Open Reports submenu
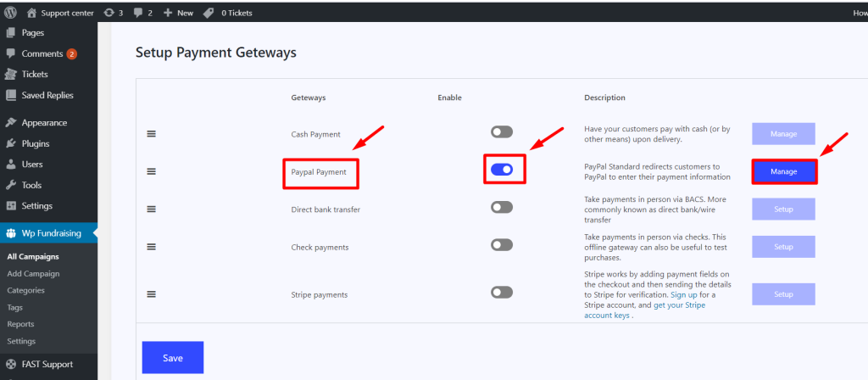 click(20, 324)
